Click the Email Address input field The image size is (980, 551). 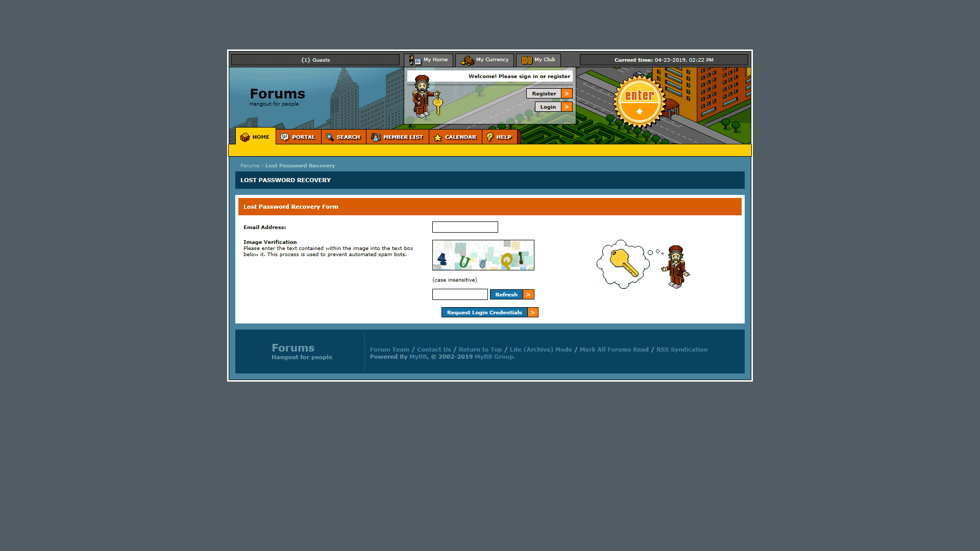(464, 227)
